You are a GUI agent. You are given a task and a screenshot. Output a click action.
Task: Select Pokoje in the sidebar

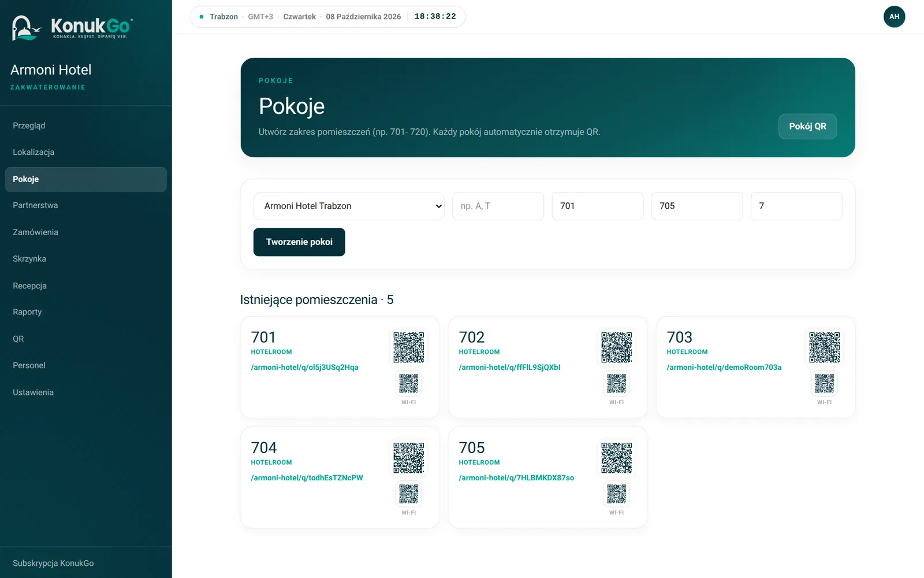point(86,179)
